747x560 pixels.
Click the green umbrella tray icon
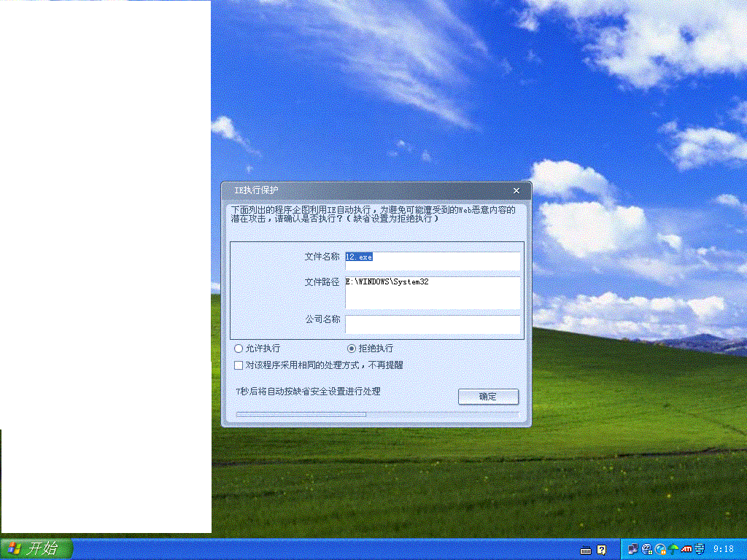pos(673,549)
